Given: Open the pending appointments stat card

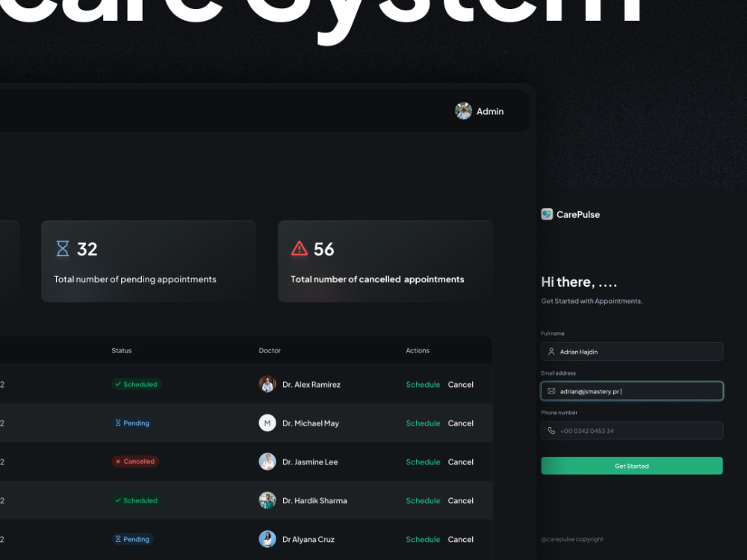Looking at the screenshot, I should point(149,261).
